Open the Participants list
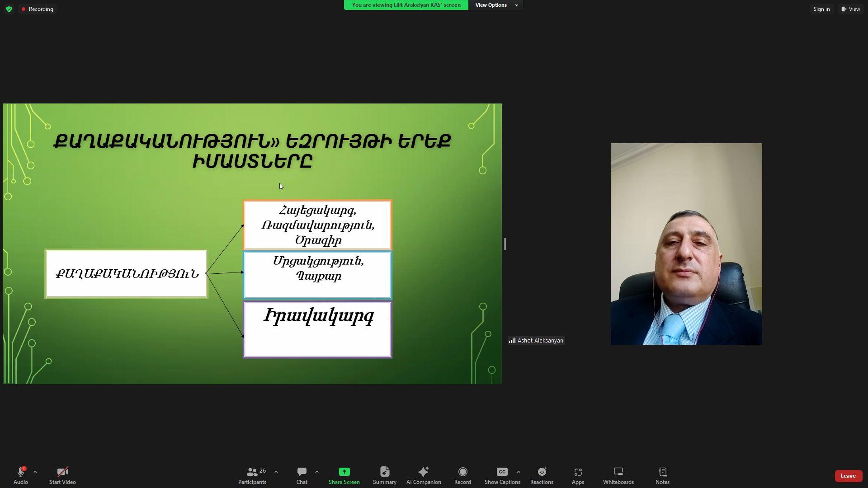This screenshot has height=488, width=868. coord(252,475)
